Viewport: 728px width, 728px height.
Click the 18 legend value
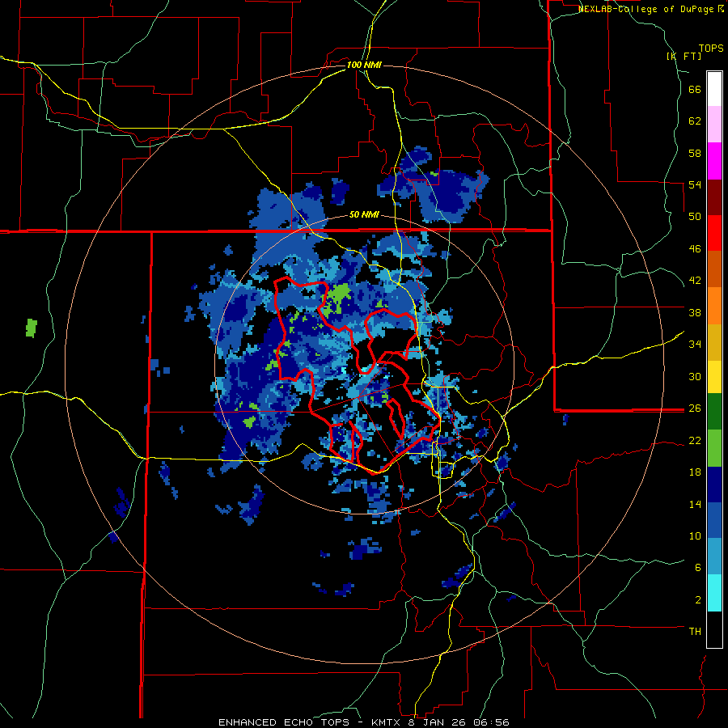(695, 472)
